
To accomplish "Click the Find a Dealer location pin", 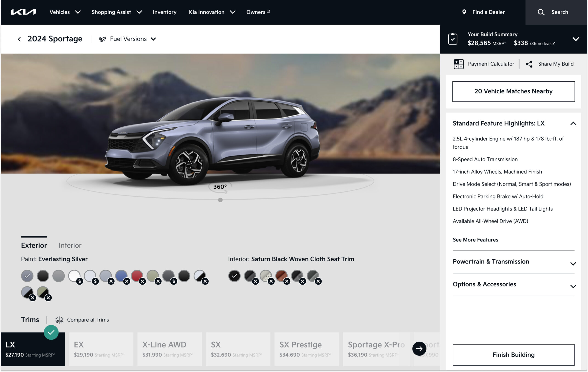I will (464, 12).
